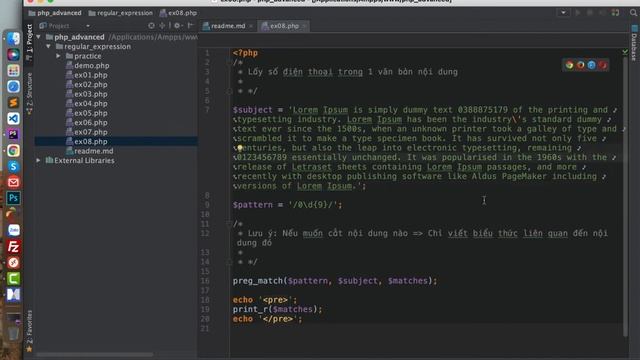Open in Safari browser icon in editor
Image resolution: width=640 pixels, height=360 pixels.
pyautogui.click(x=591, y=65)
